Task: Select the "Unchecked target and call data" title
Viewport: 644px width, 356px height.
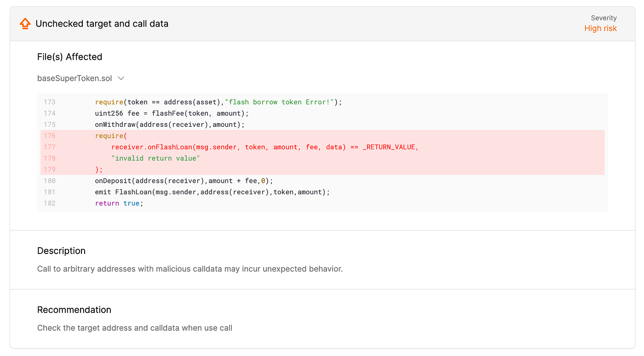Action: click(102, 24)
